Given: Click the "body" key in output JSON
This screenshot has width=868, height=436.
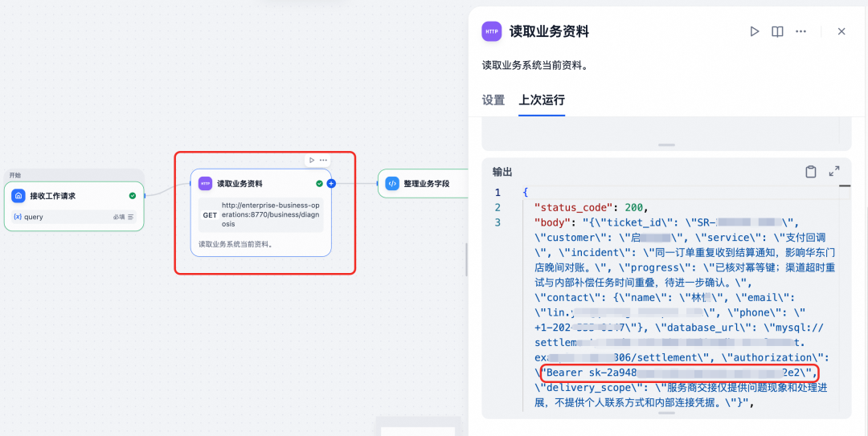Looking at the screenshot, I should (x=552, y=222).
